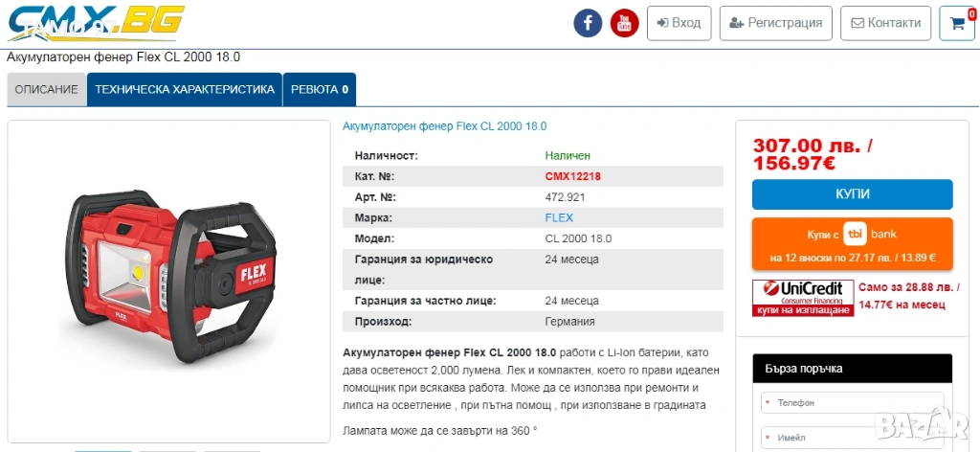Viewport: 980px width, 452px height.
Task: Open the shopping cart icon
Action: click(x=957, y=24)
